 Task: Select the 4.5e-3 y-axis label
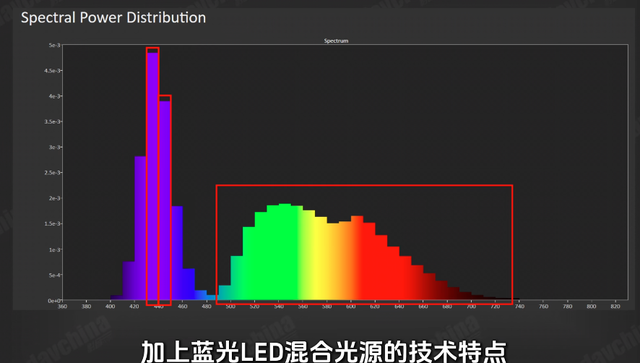tap(53, 71)
